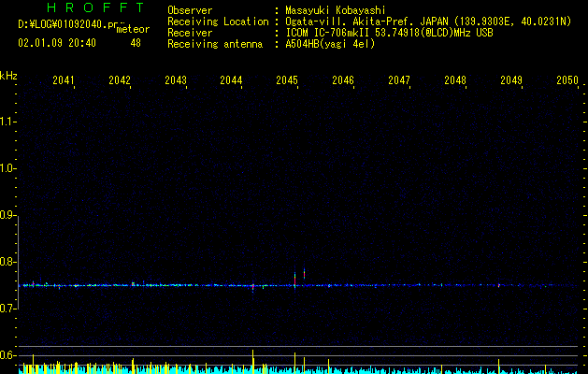Click the 1.1 kHz frequency label
Image resolution: width=588 pixels, height=374 pixels.
pos(7,122)
